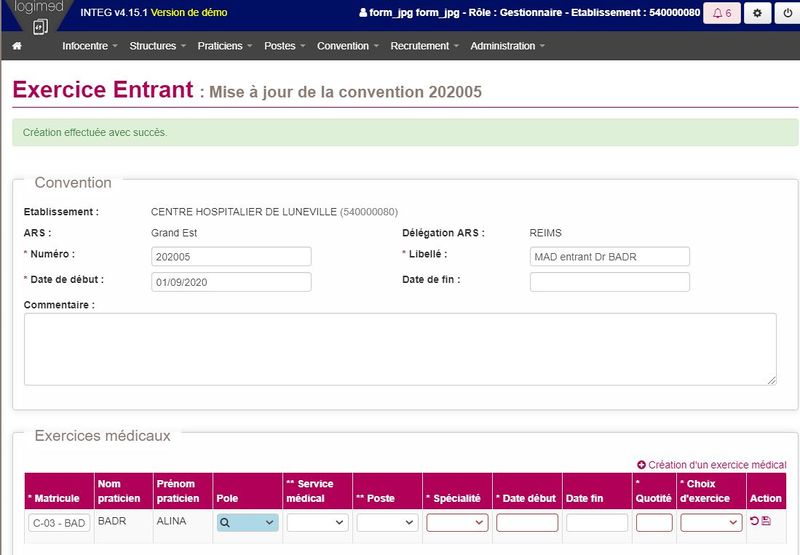Open the Infocentre menu
The image size is (800, 555).
point(90,46)
